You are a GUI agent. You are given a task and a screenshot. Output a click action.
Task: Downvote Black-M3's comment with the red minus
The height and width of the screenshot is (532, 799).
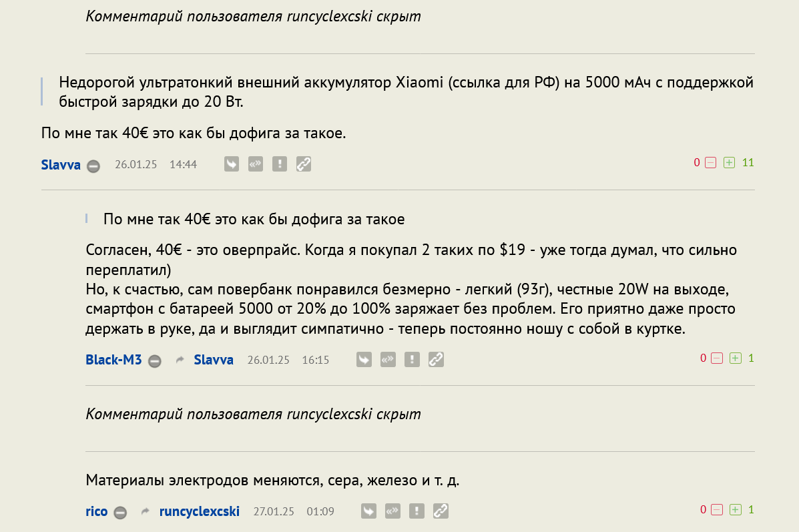point(717,358)
